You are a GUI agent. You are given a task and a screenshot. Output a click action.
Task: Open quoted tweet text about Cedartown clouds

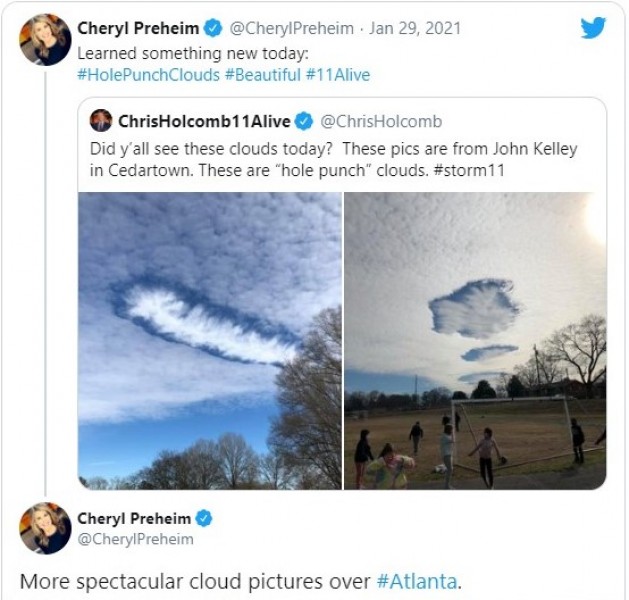coord(333,159)
